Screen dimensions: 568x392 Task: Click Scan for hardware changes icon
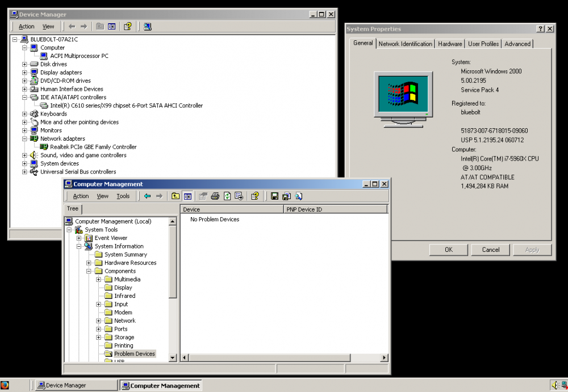point(148,26)
